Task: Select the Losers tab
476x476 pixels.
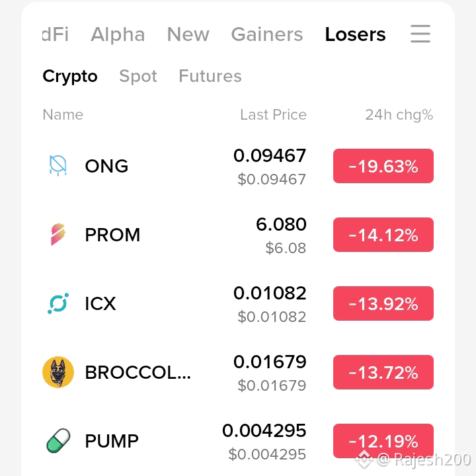Action: (x=355, y=34)
